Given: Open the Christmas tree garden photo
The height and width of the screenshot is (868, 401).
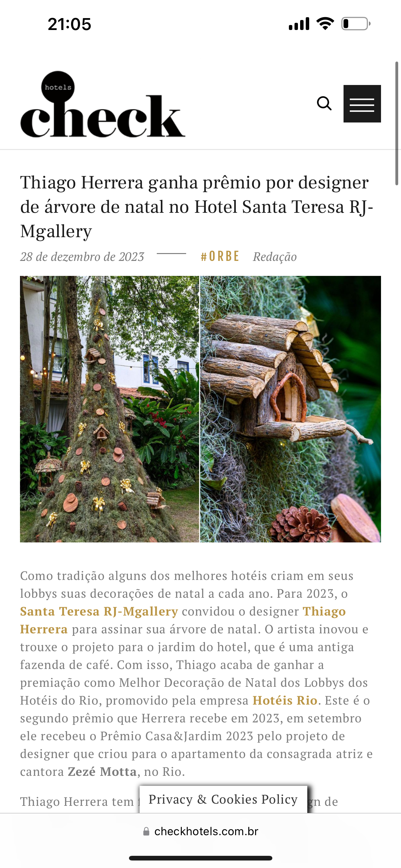Looking at the screenshot, I should point(109,409).
